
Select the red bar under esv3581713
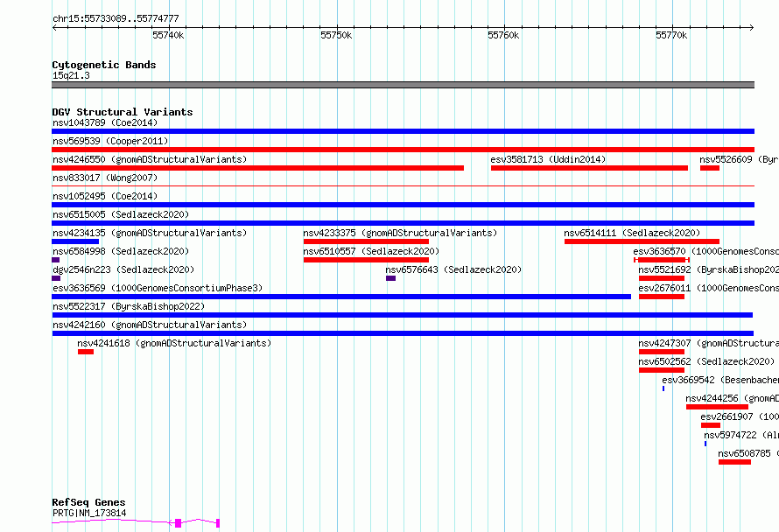(589, 168)
